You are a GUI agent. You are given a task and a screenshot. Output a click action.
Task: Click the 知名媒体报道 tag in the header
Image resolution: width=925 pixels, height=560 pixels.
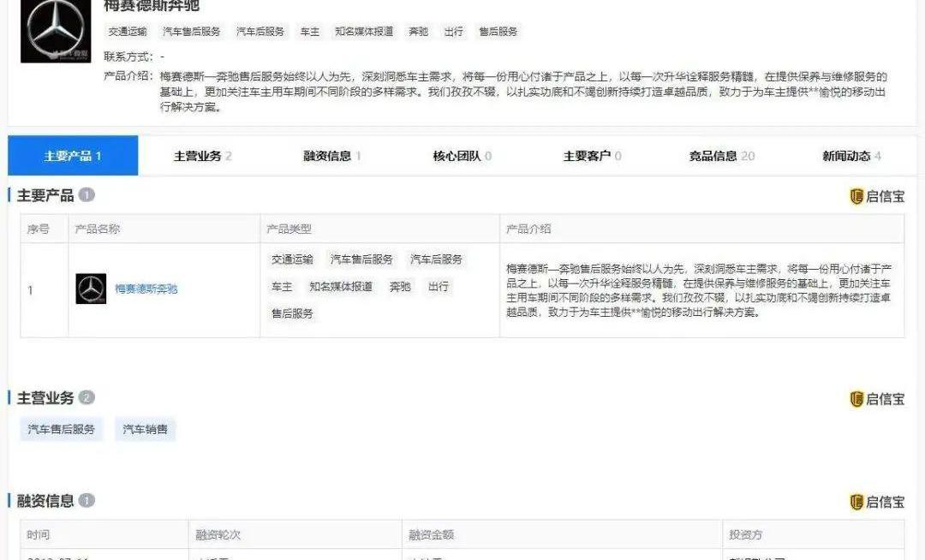pyautogui.click(x=364, y=31)
